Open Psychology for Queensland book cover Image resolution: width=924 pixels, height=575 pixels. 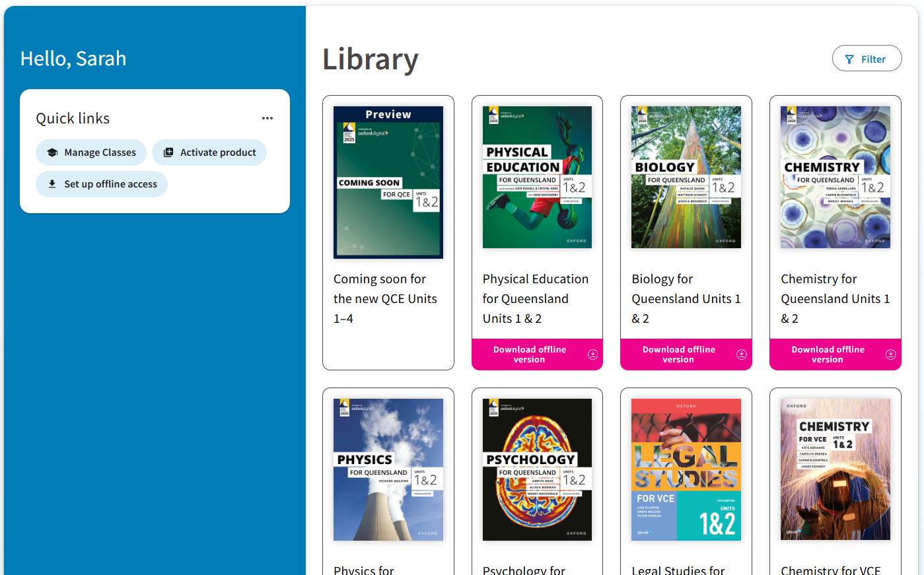pos(537,469)
